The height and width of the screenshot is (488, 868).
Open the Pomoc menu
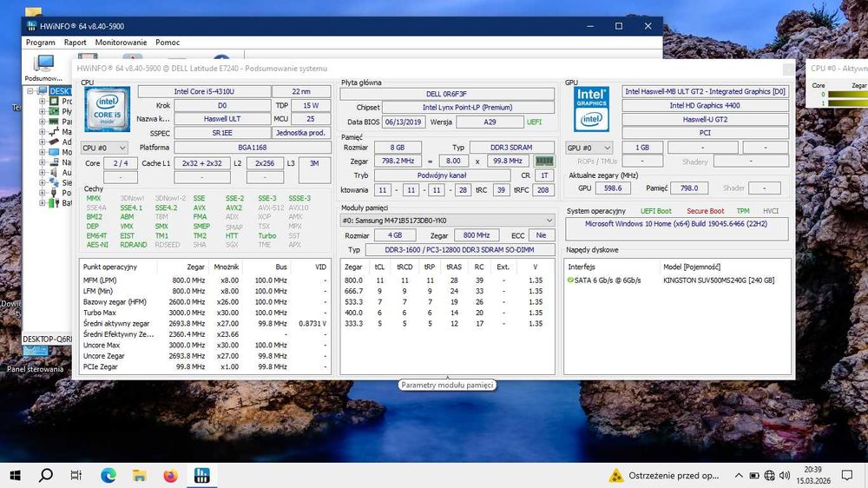(x=168, y=42)
